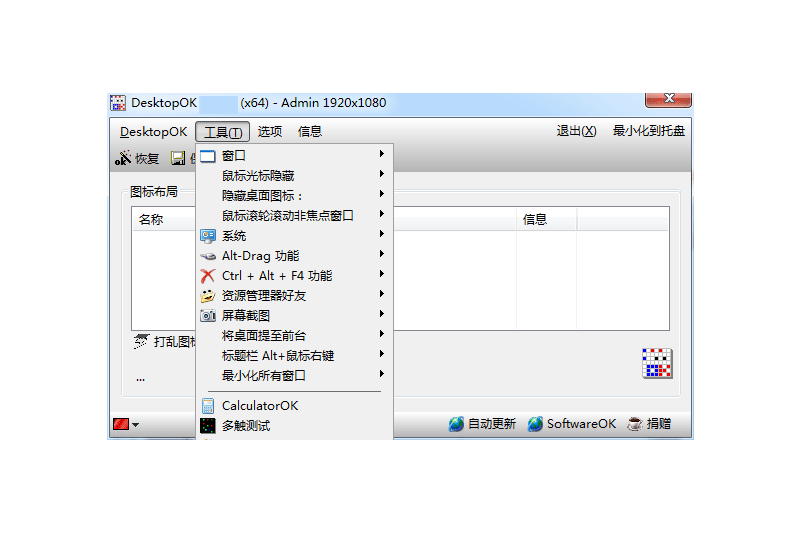The height and width of the screenshot is (533, 800).
Task: Click the 打乱图标 scramble text
Action: 174,342
